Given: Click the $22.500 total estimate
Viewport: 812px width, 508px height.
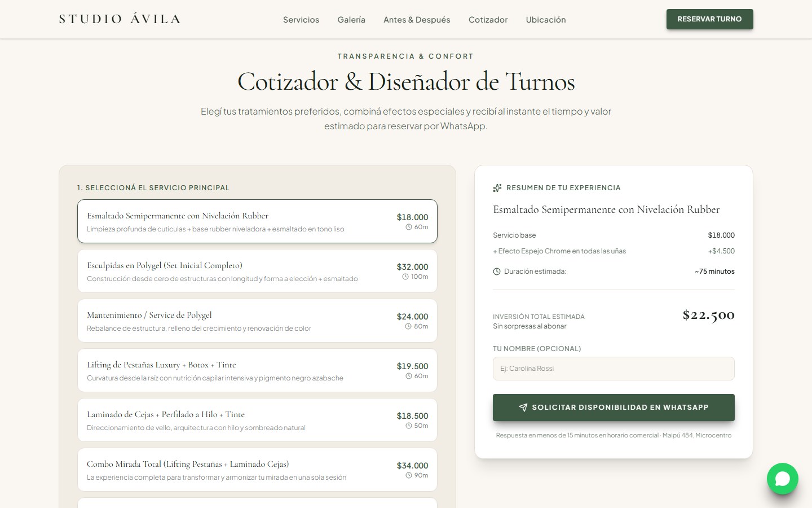Looking at the screenshot, I should pos(709,315).
